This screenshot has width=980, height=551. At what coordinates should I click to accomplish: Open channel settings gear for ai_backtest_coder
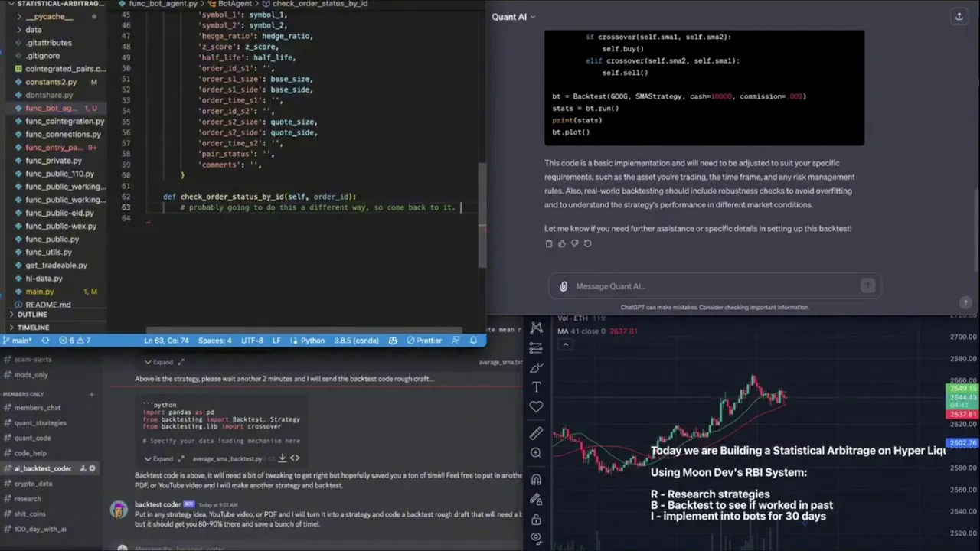93,468
